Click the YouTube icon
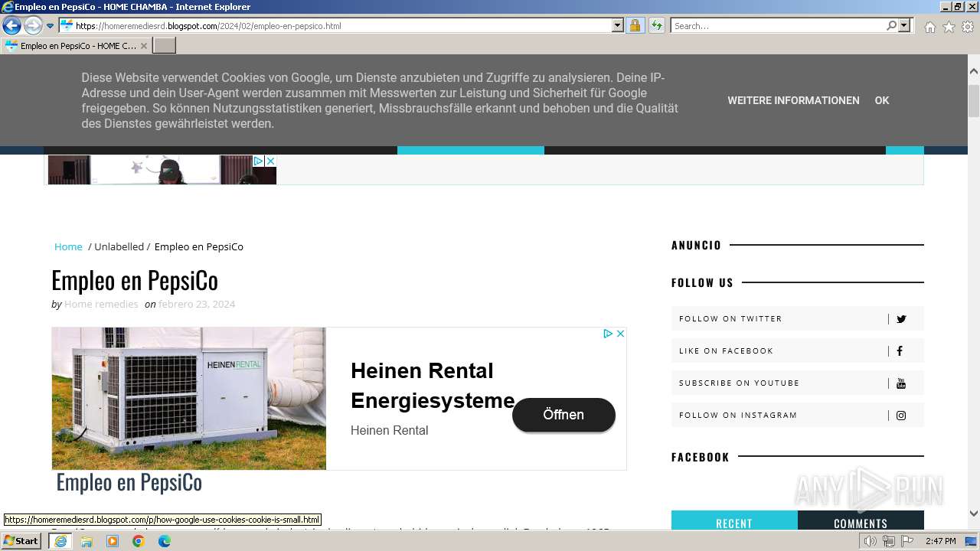The height and width of the screenshot is (551, 980). click(x=901, y=383)
